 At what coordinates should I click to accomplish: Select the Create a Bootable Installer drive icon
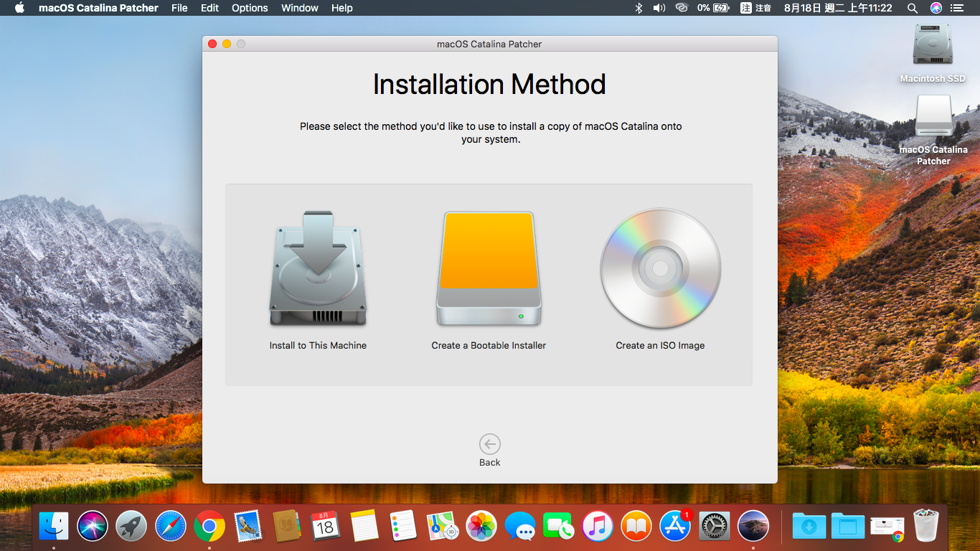[489, 268]
